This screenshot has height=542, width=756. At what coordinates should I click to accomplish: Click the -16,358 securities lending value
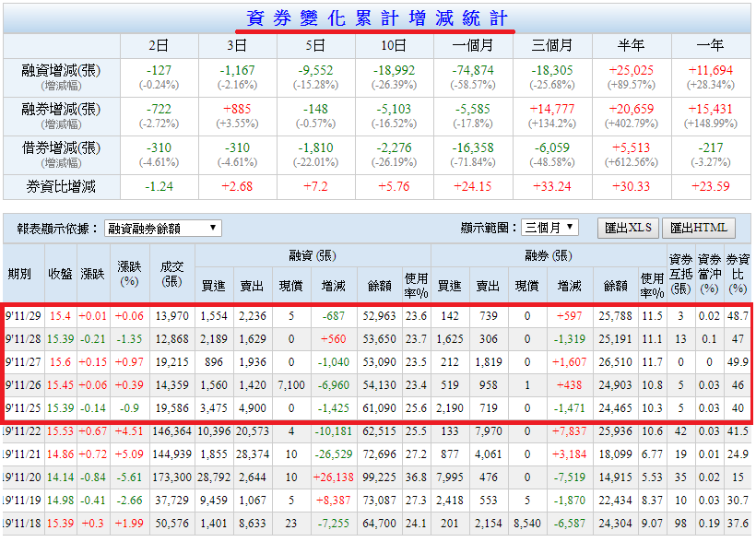473,147
